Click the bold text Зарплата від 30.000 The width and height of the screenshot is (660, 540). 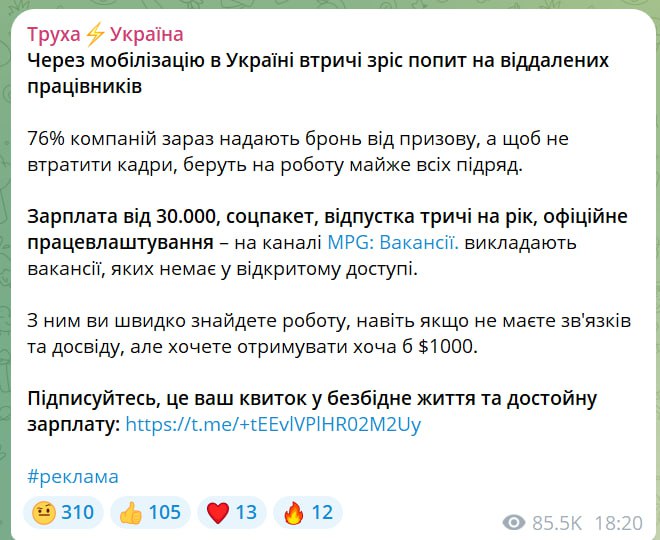[120, 216]
